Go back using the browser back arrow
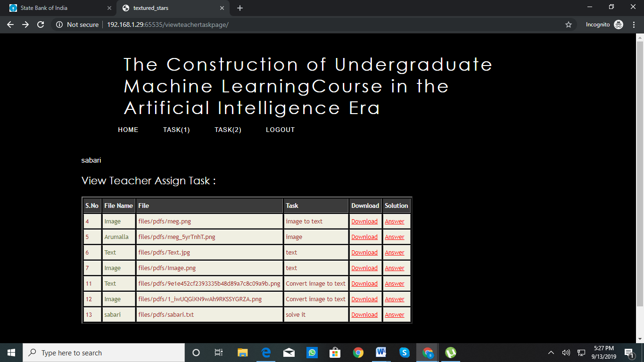Image resolution: width=644 pixels, height=362 pixels. [x=10, y=25]
